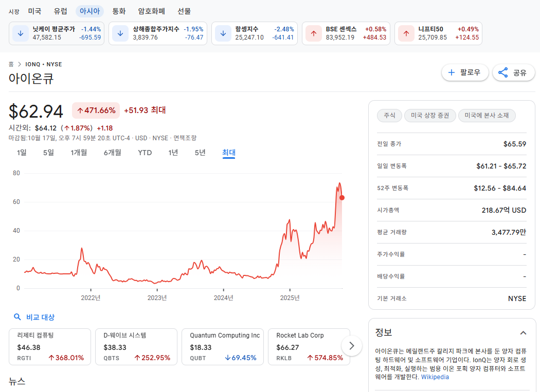Click the 시간외 price $64.12
This screenshot has width=540, height=392.
46,128
